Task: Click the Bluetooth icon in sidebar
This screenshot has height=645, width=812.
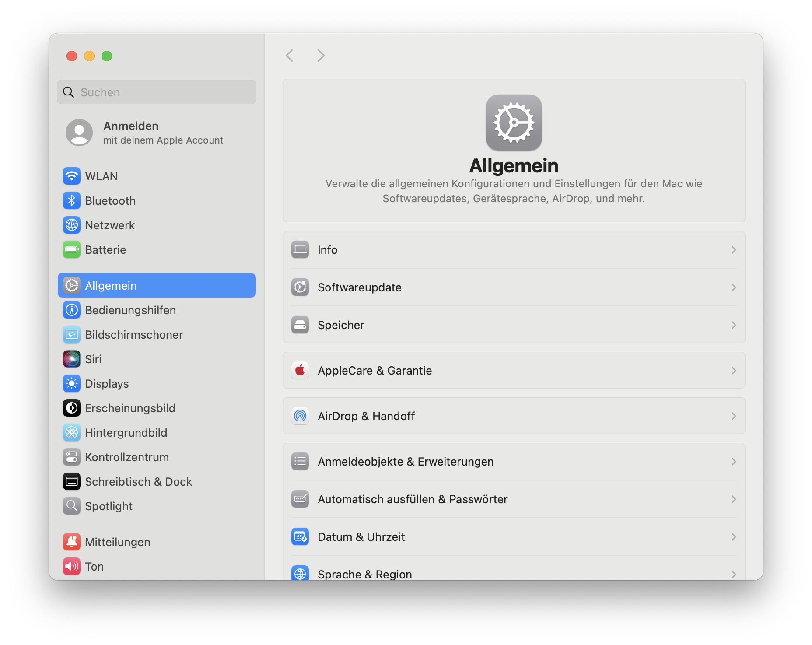Action: click(72, 201)
